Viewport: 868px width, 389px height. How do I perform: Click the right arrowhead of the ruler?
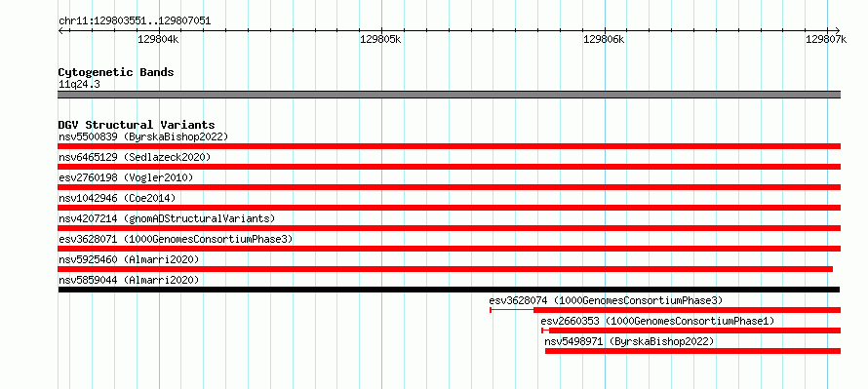click(837, 30)
